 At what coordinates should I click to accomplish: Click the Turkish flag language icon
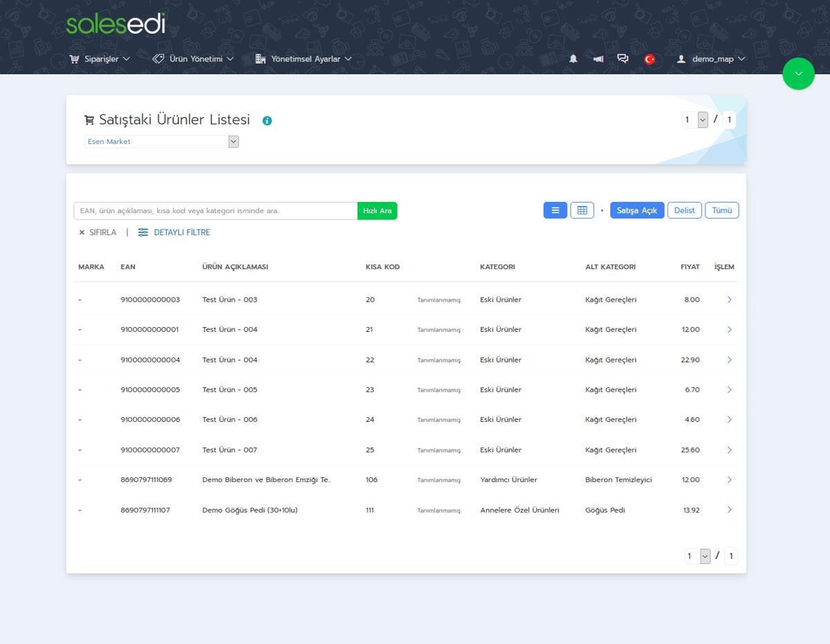649,59
